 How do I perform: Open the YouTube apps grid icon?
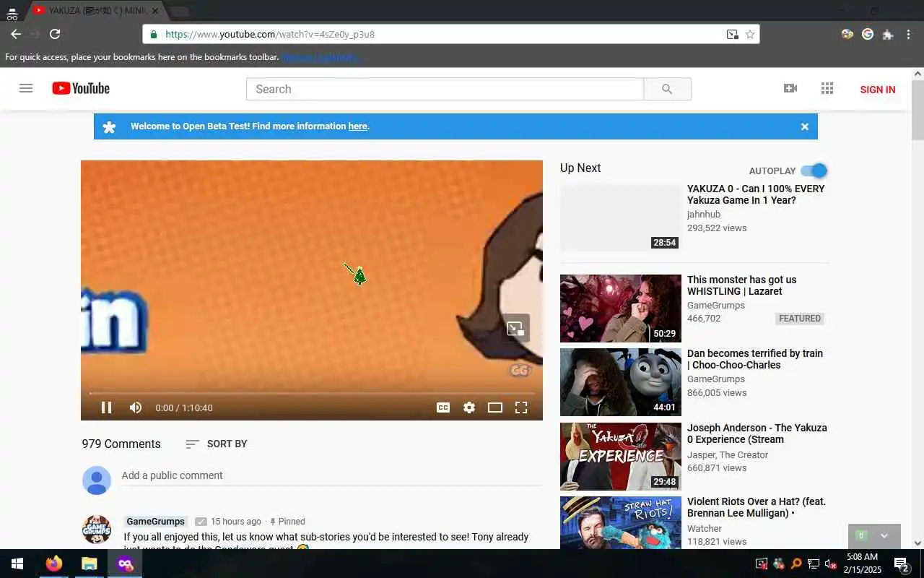pos(827,88)
